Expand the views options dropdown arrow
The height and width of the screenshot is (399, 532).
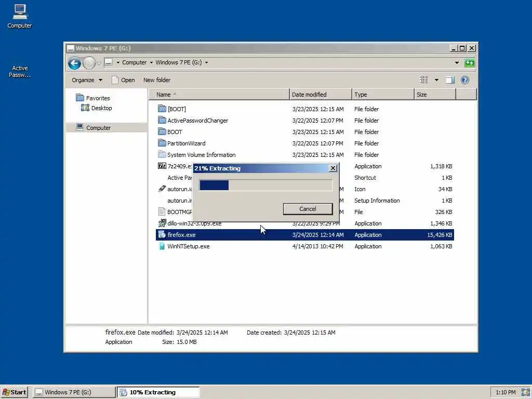point(436,80)
